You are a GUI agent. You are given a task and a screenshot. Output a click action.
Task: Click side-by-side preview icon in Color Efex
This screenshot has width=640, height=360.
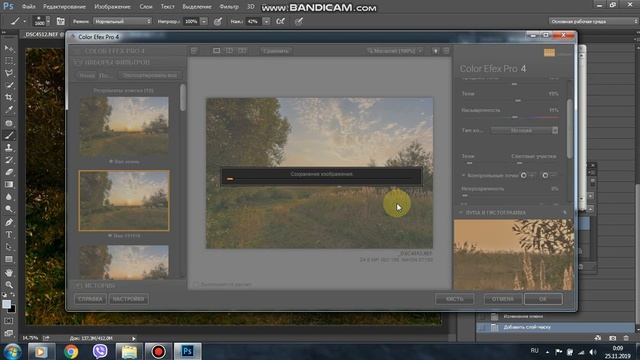(242, 51)
